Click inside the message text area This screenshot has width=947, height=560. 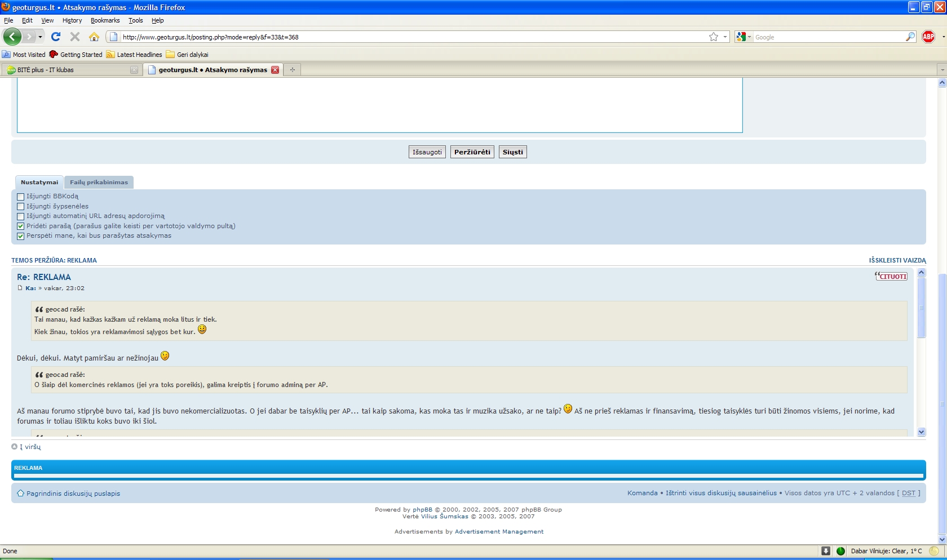pos(379,104)
